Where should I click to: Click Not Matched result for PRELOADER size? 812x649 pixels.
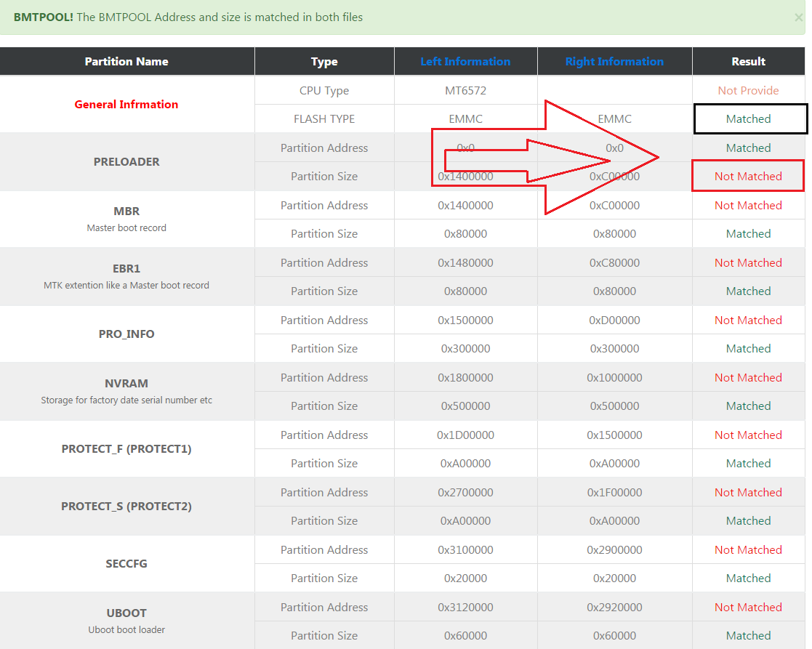(x=748, y=177)
